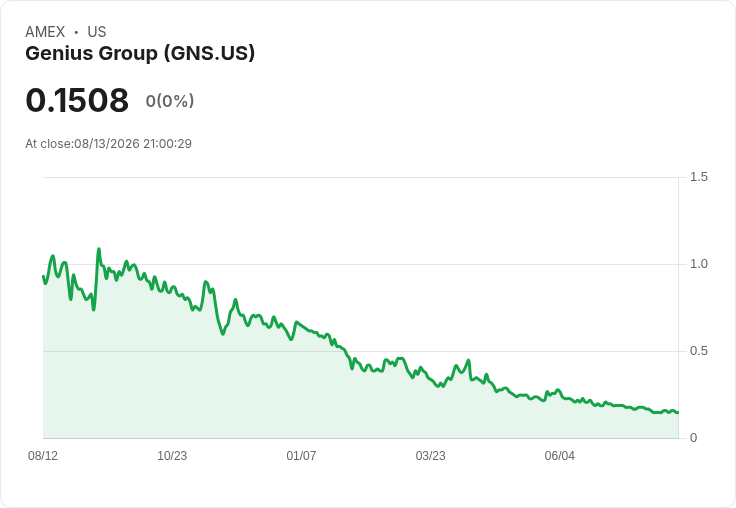Click the US market label
This screenshot has width=736, height=508.
[97, 32]
